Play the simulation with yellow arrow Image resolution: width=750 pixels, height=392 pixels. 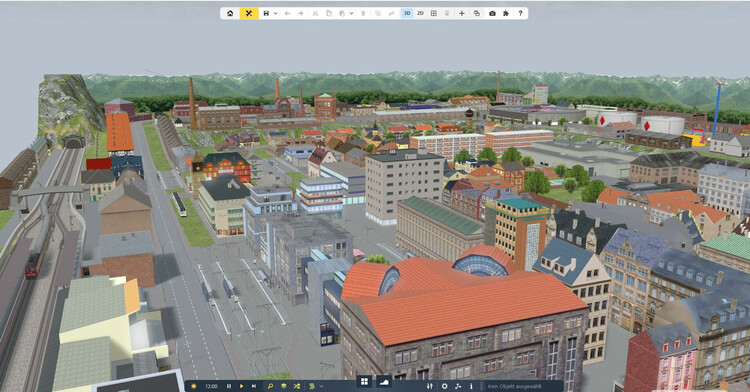241,386
